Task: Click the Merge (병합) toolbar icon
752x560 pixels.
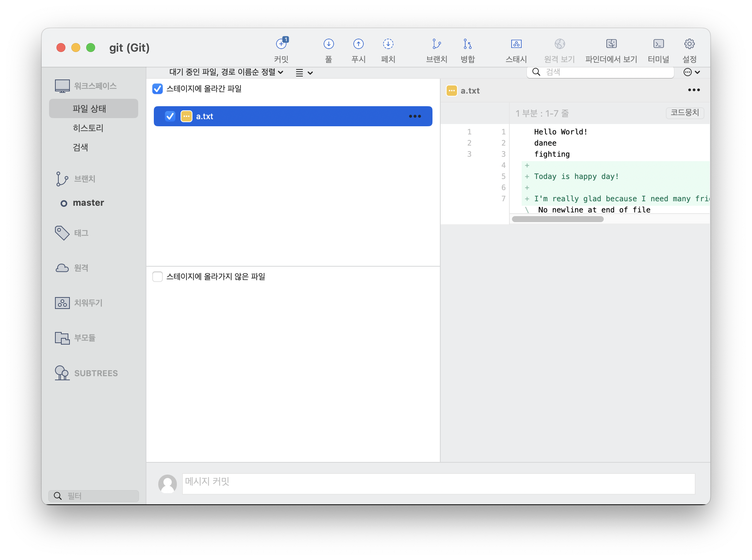Action: [x=467, y=44]
